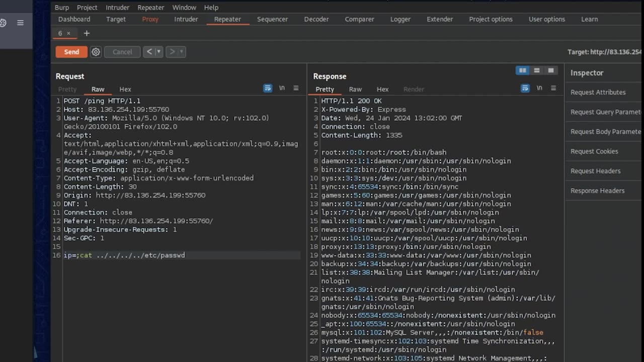Open the Request pane hamburger menu
644x362 pixels.
296,88
